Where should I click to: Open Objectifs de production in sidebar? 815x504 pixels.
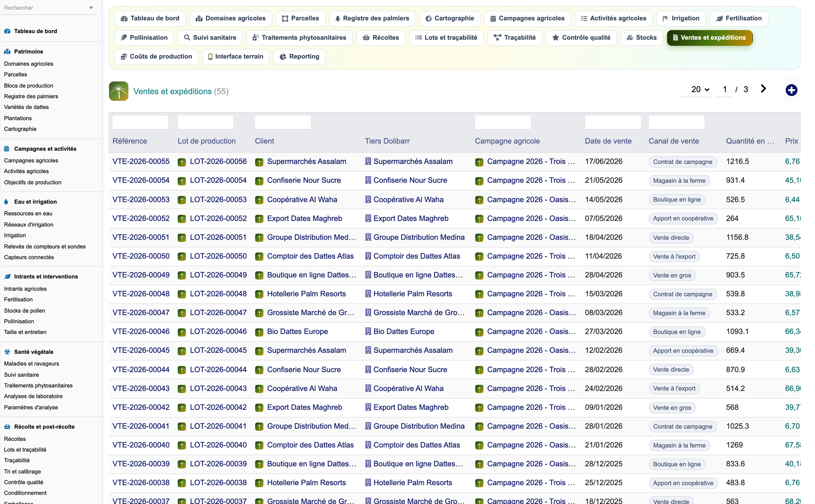[33, 183]
